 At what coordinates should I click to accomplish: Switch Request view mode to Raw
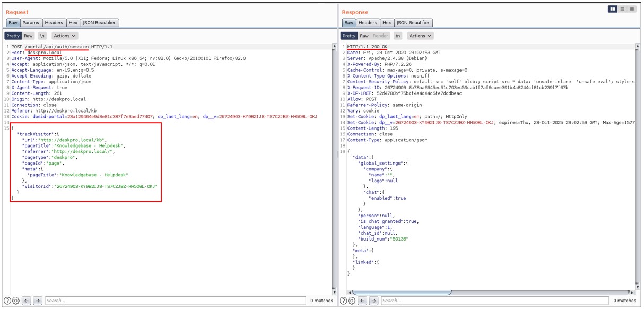pyautogui.click(x=28, y=36)
